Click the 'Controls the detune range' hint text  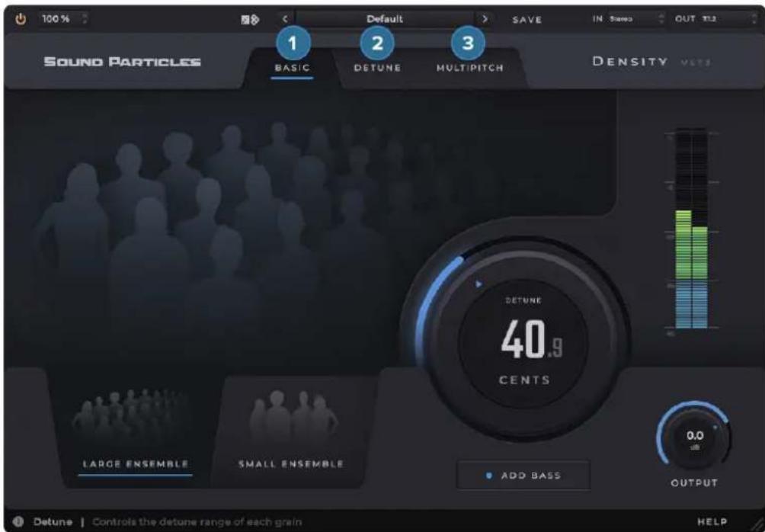(197, 522)
